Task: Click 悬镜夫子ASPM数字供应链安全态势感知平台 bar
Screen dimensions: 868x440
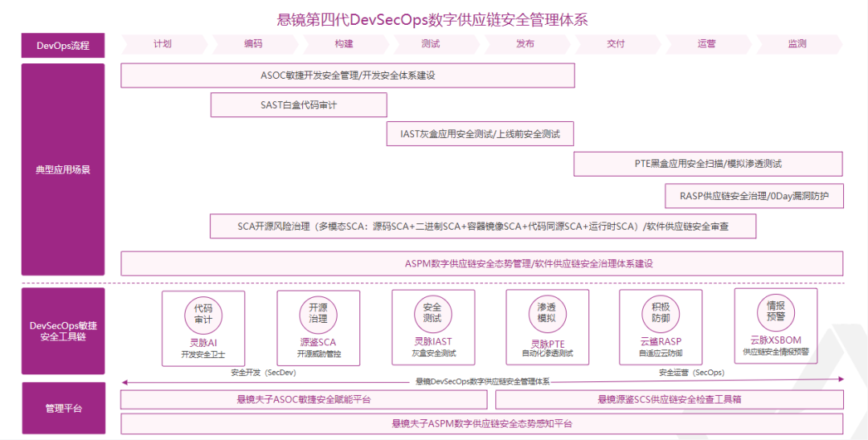Action: [482, 424]
